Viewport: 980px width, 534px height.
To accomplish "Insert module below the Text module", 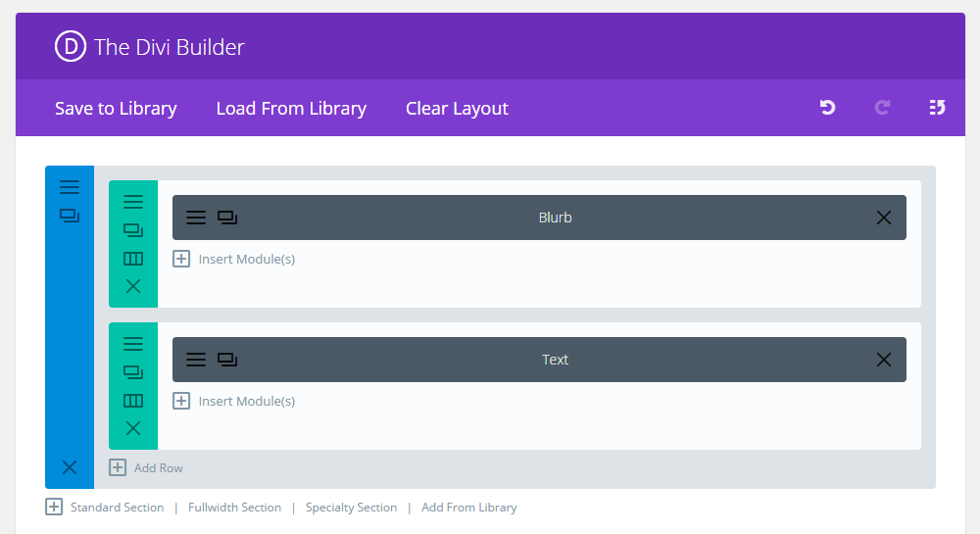I will (x=234, y=401).
